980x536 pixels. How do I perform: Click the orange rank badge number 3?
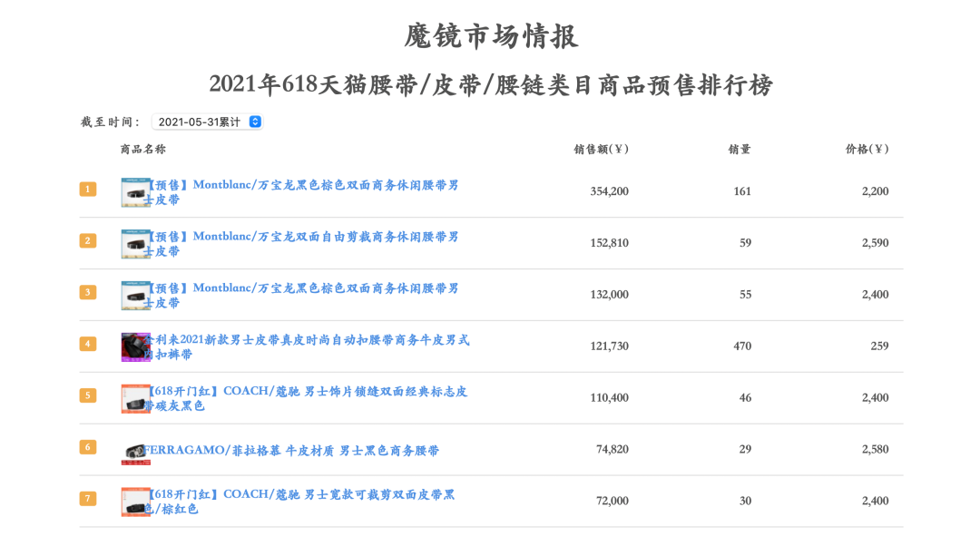pos(88,292)
